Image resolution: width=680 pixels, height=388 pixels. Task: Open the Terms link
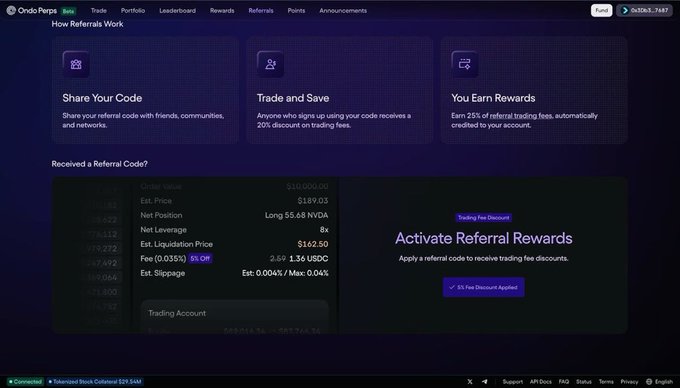pos(606,381)
